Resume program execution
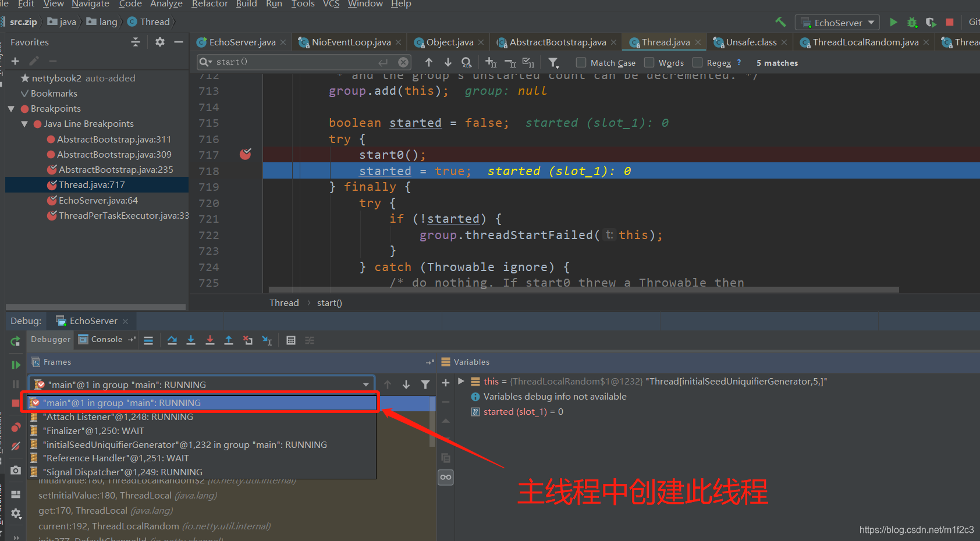 (16, 365)
